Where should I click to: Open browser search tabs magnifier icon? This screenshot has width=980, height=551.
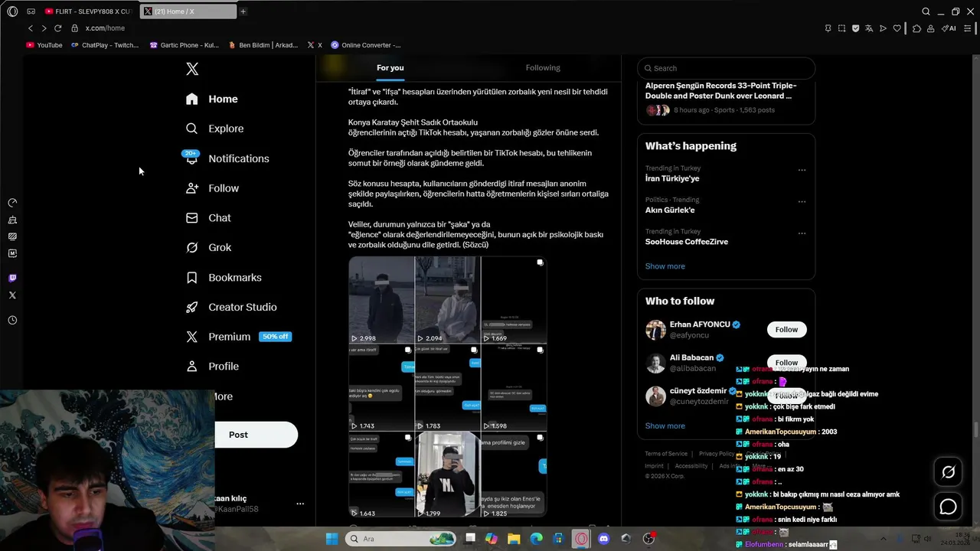[926, 11]
